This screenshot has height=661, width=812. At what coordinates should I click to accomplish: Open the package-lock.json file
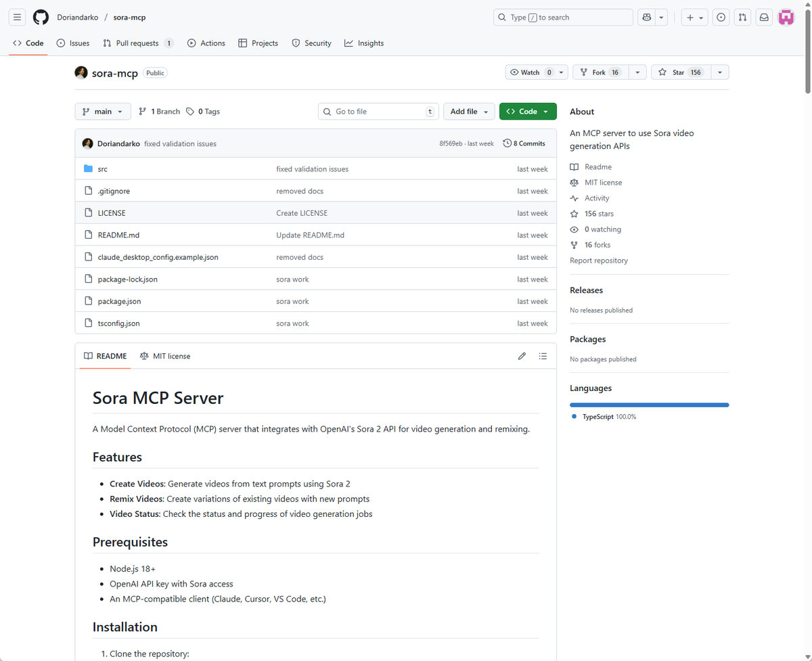point(127,279)
